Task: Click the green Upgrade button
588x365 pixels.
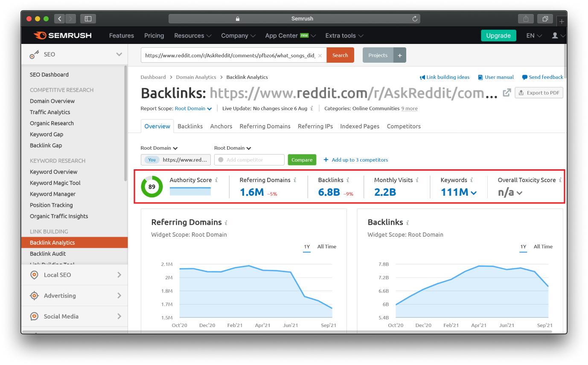Action: (498, 35)
